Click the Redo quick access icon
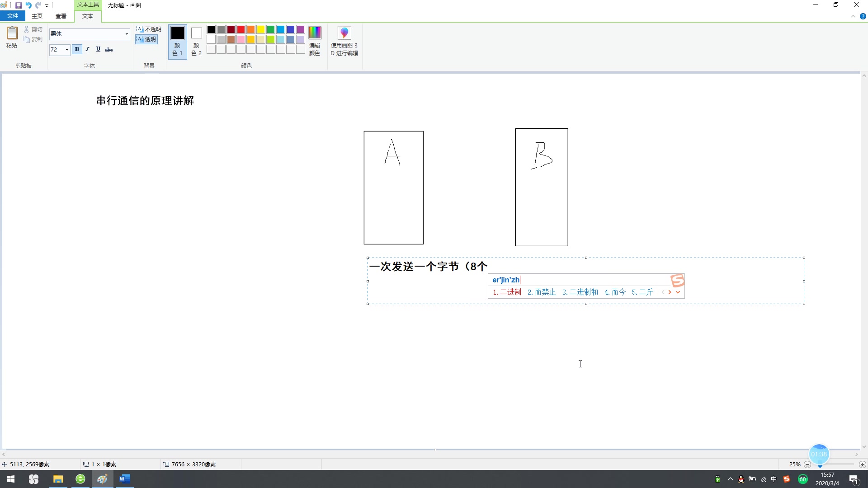Viewport: 868px width, 488px height. point(38,5)
